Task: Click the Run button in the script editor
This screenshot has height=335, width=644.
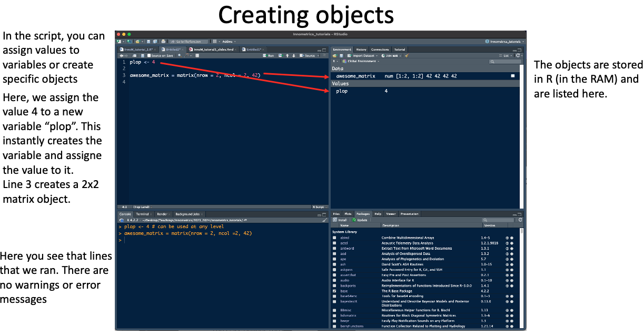Action: 270,55
